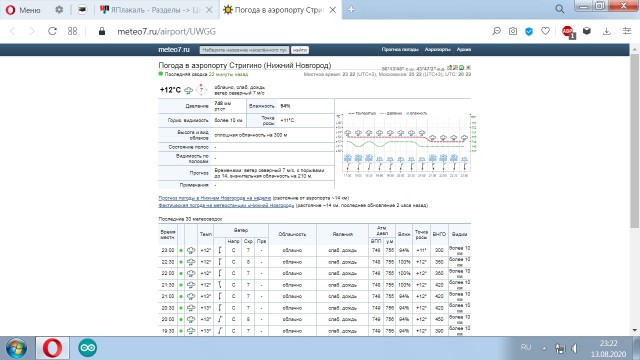Click the cloud icon in the 22:00 row
The image size is (640, 360).
pos(191,273)
